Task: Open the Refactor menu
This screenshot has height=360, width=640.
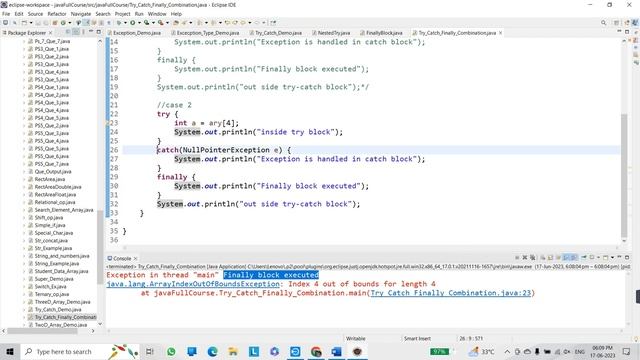Action: pyautogui.click(x=57, y=14)
